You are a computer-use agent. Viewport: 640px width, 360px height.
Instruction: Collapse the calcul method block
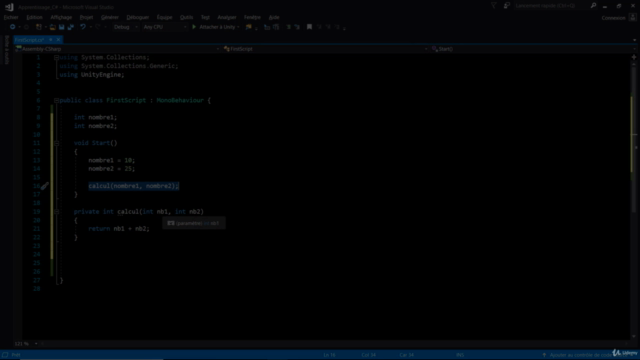point(57,212)
